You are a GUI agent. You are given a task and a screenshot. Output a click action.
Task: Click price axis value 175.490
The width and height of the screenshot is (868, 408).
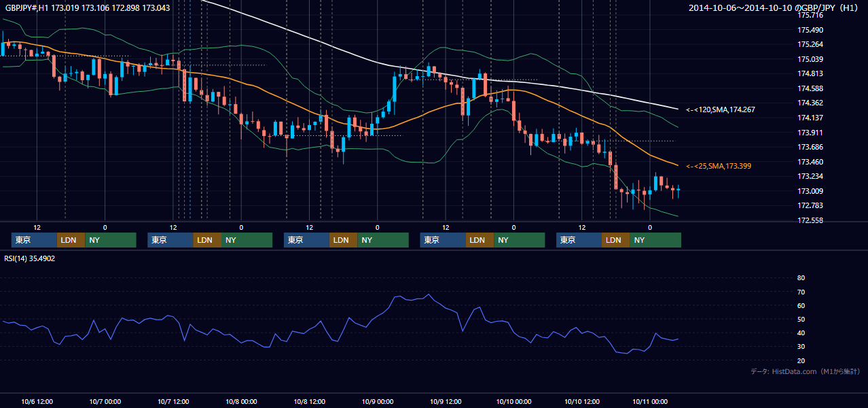pyautogui.click(x=810, y=30)
